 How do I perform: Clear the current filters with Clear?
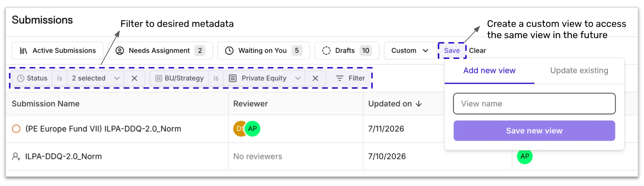(x=478, y=50)
